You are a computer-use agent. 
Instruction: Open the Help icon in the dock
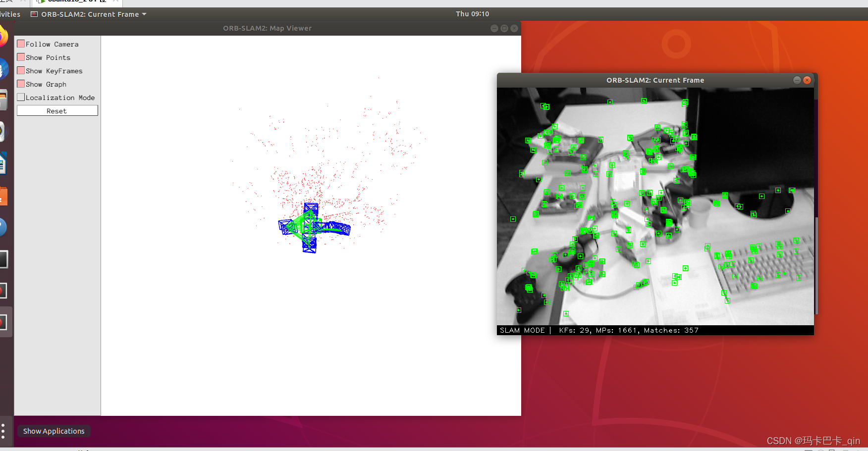(2, 227)
